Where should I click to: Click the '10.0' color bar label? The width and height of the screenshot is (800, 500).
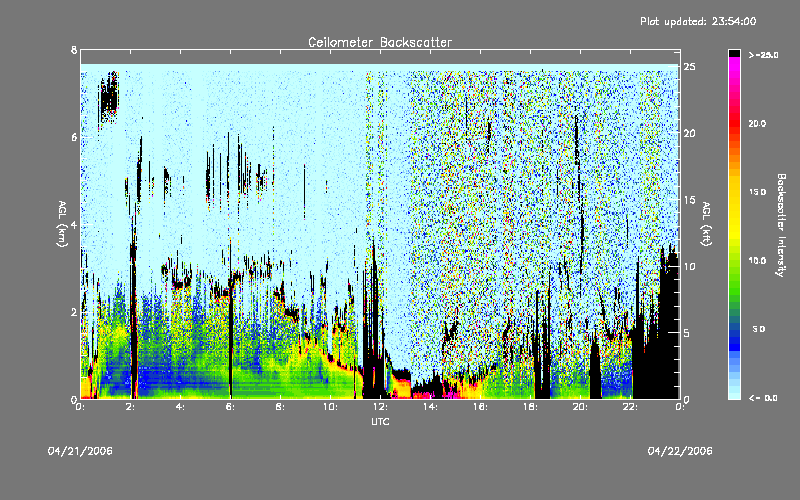pos(757,260)
